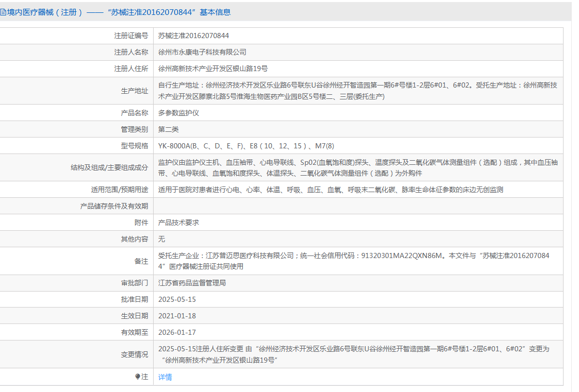579x392 pixels.
Task: Click company name 徐州市永康电子科技有限公司
Action: (x=202, y=53)
